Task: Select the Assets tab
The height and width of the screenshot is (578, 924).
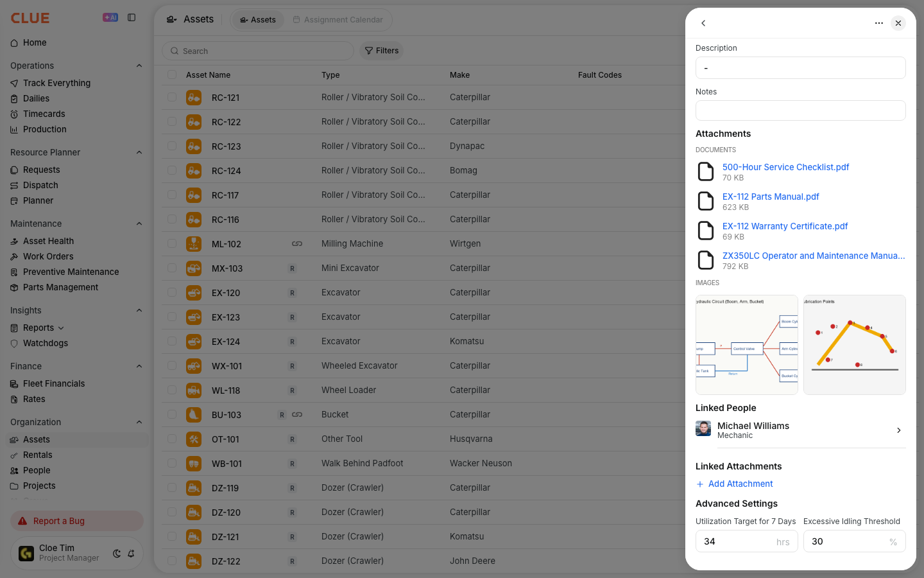Action: pyautogui.click(x=258, y=20)
